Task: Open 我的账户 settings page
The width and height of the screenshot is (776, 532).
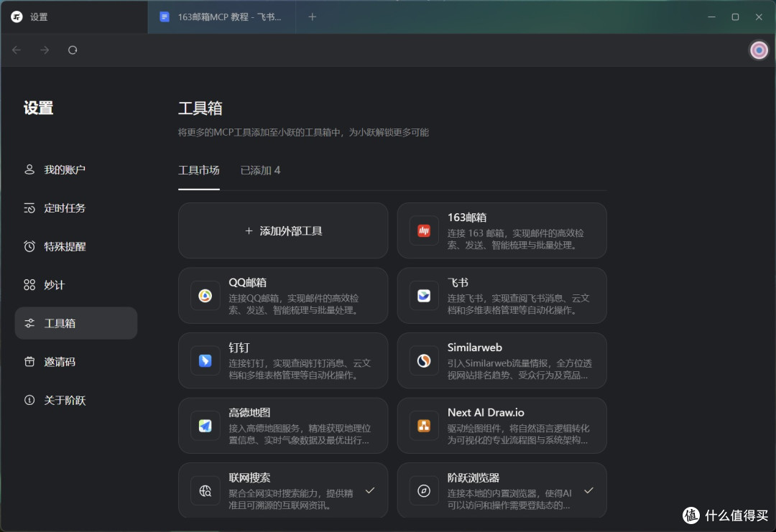Action: [x=76, y=169]
